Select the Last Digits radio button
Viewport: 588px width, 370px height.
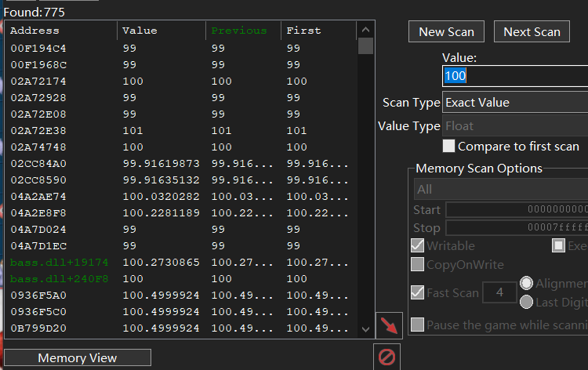[x=526, y=302]
